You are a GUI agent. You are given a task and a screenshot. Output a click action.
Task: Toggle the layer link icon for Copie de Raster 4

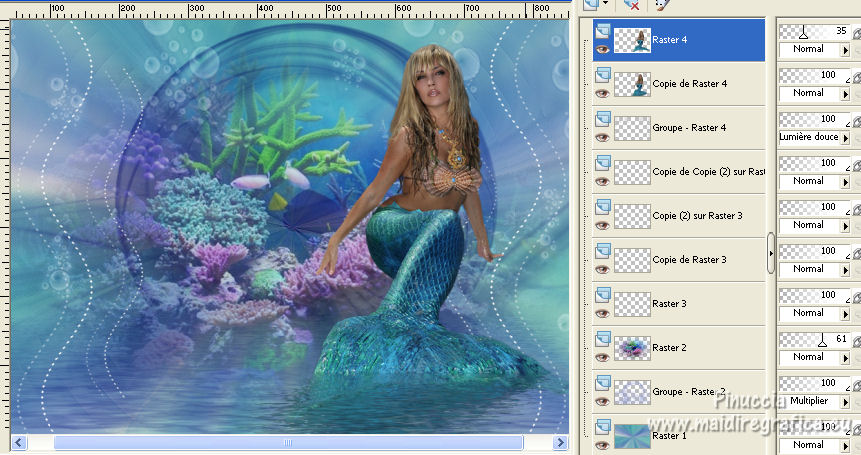857,78
